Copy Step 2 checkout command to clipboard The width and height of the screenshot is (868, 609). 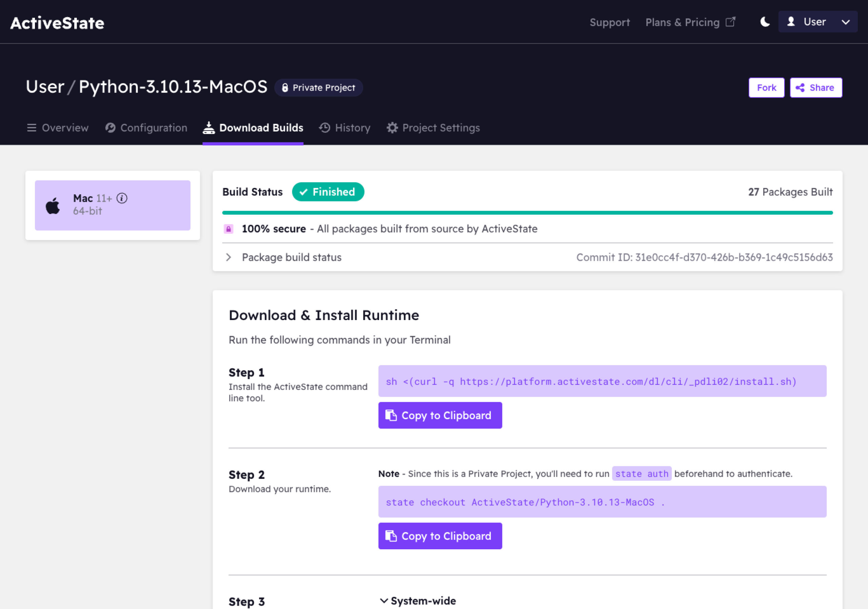[440, 536]
